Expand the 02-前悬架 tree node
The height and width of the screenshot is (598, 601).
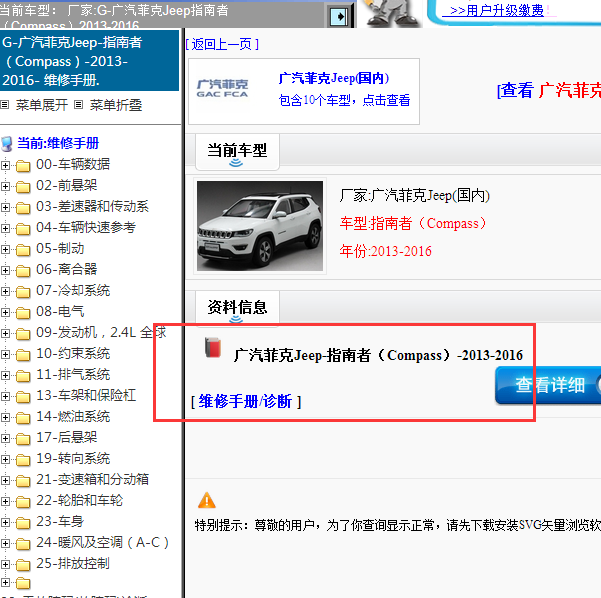pyautogui.click(x=5, y=186)
